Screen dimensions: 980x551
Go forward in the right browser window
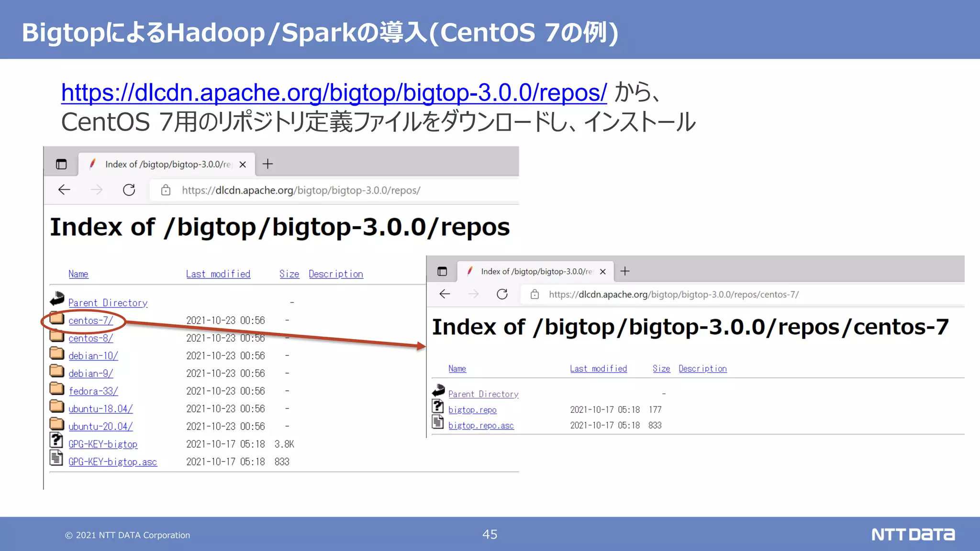[474, 294]
